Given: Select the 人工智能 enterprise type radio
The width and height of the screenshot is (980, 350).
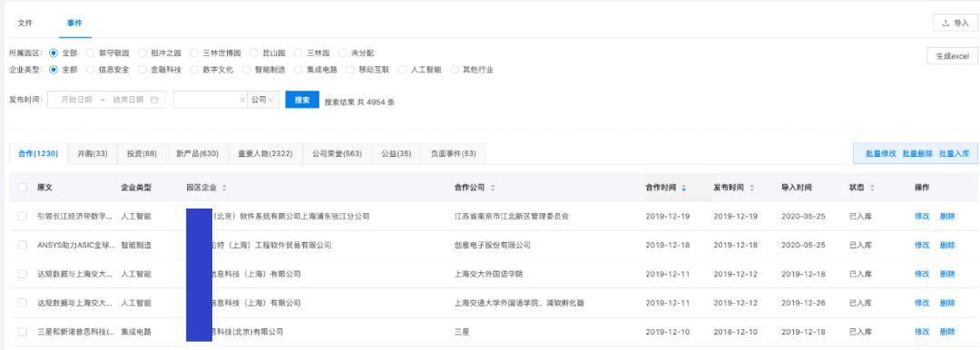Looking at the screenshot, I should click(x=402, y=70).
